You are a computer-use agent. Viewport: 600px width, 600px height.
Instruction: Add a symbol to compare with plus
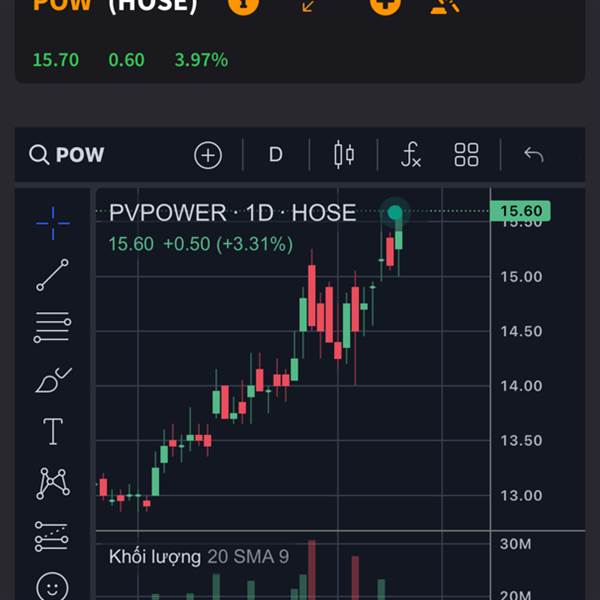pos(208,155)
